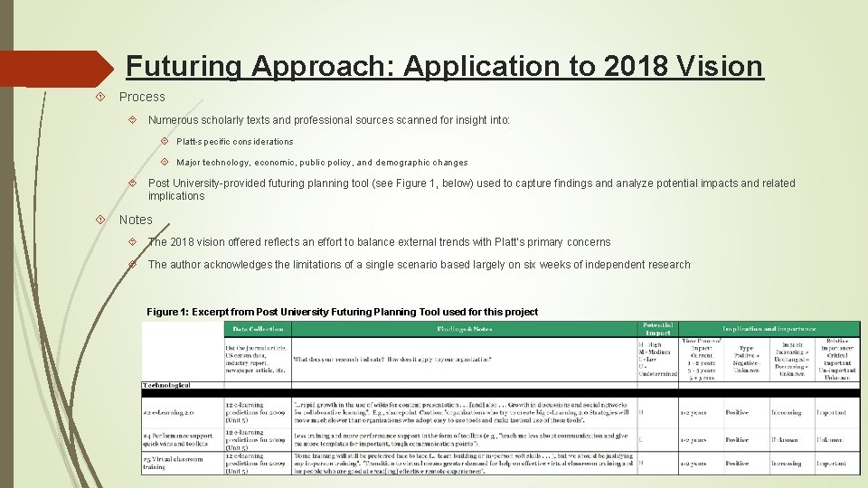Click "Unknown" importance in the Performance support row
The height and width of the screenshot is (488, 868).
coord(830,440)
